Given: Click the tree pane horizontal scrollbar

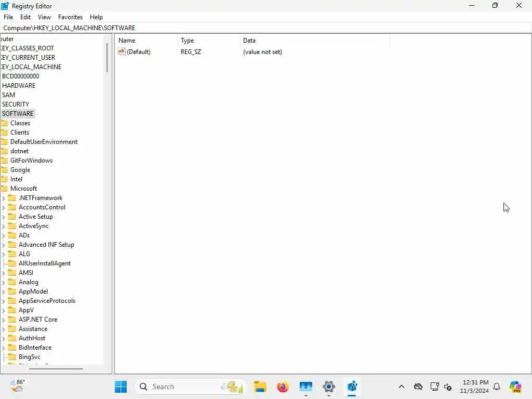Looking at the screenshot, I should [56, 368].
